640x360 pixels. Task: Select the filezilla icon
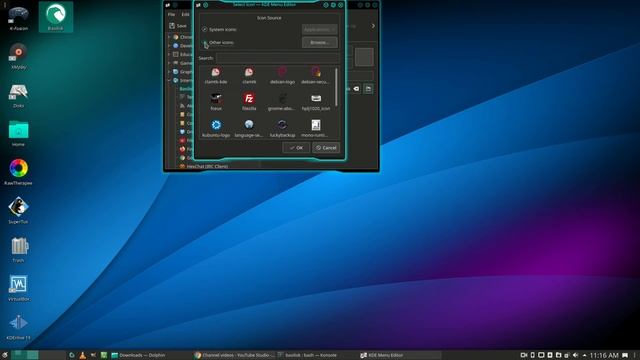(x=249, y=102)
